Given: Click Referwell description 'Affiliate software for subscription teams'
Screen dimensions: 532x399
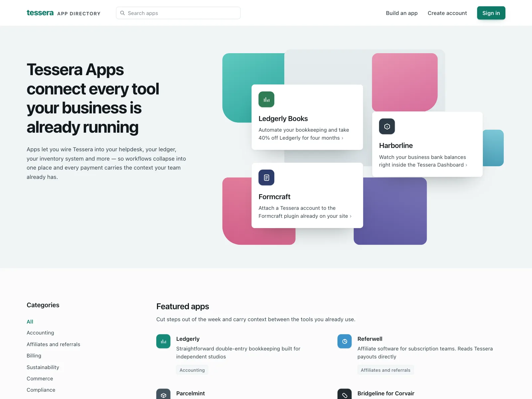Looking at the screenshot, I should pos(425,352).
